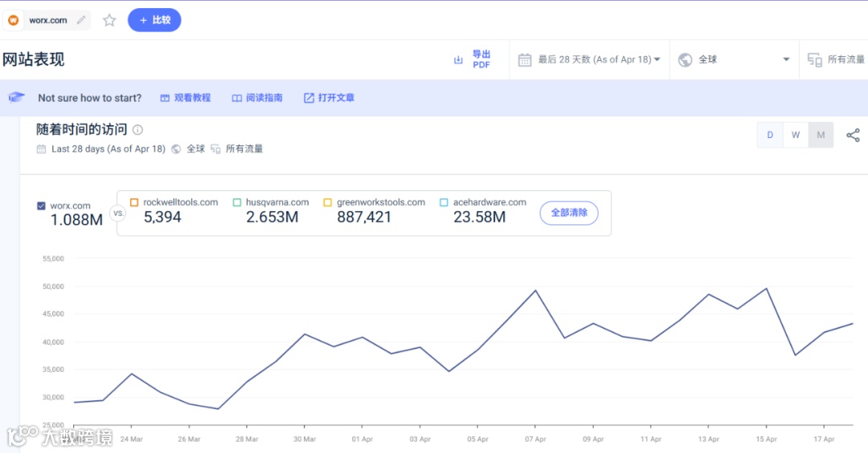Viewport: 868px width, 453px height.
Task: Click the worx.com orange favicon
Action: (x=14, y=20)
